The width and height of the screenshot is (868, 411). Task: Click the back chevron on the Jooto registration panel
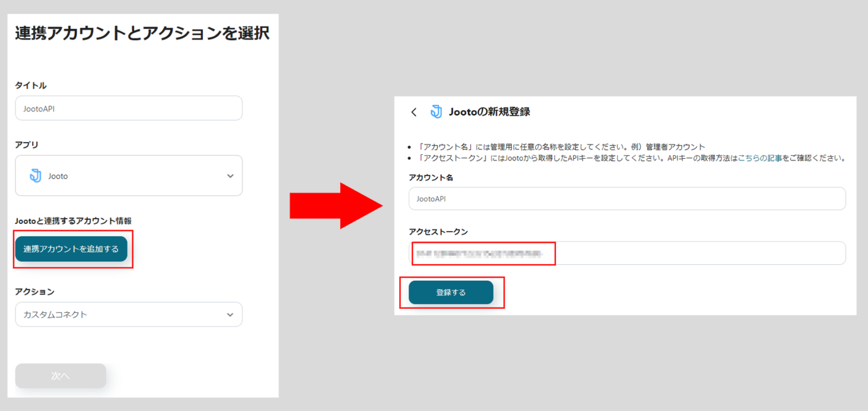[x=414, y=112]
